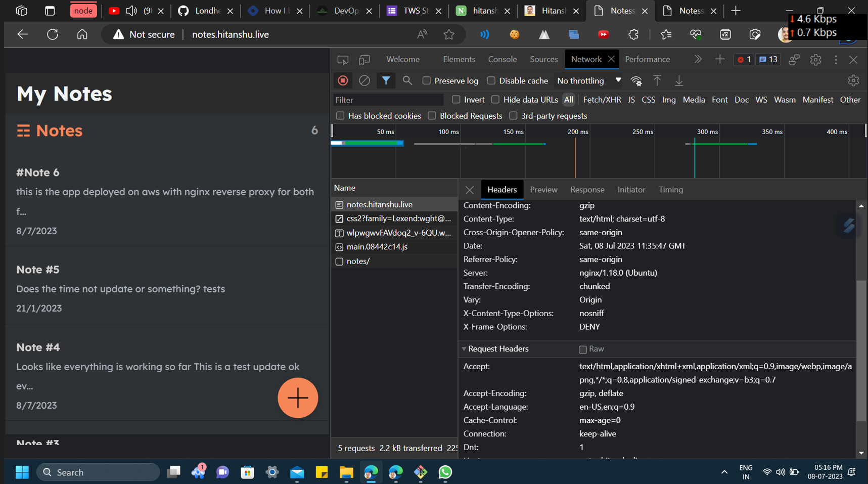Enable the Preserve log checkbox
Viewport: 868px width, 484px height.
click(427, 80)
